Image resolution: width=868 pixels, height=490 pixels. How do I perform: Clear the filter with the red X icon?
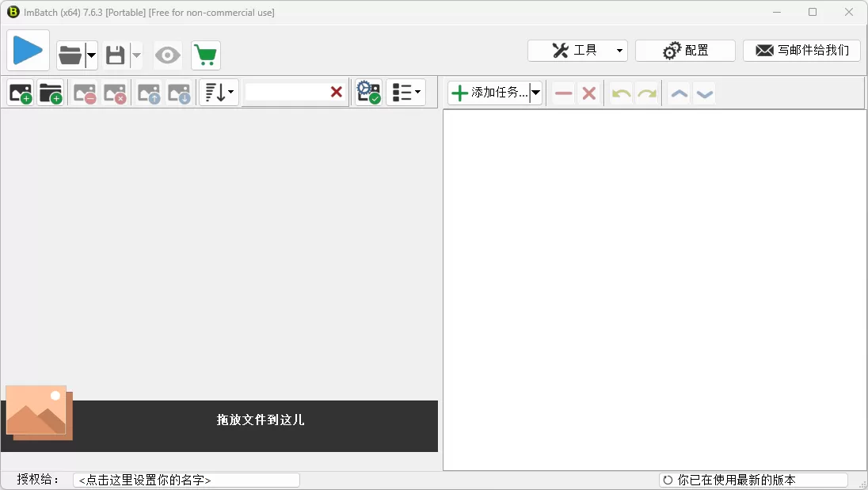click(336, 92)
